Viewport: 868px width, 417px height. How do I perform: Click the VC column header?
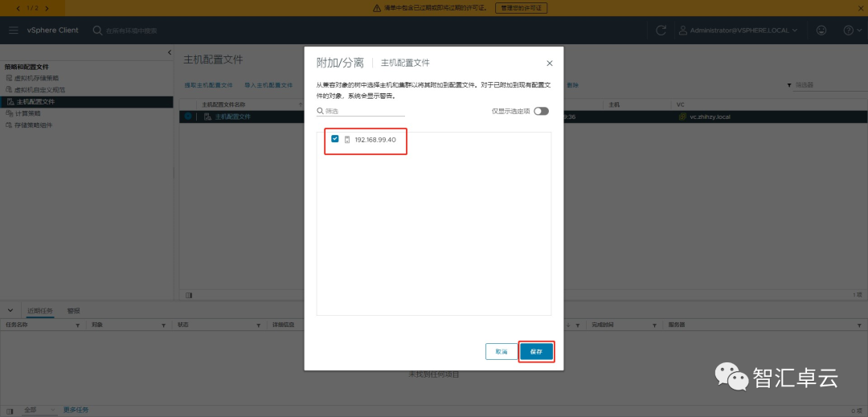(x=681, y=104)
